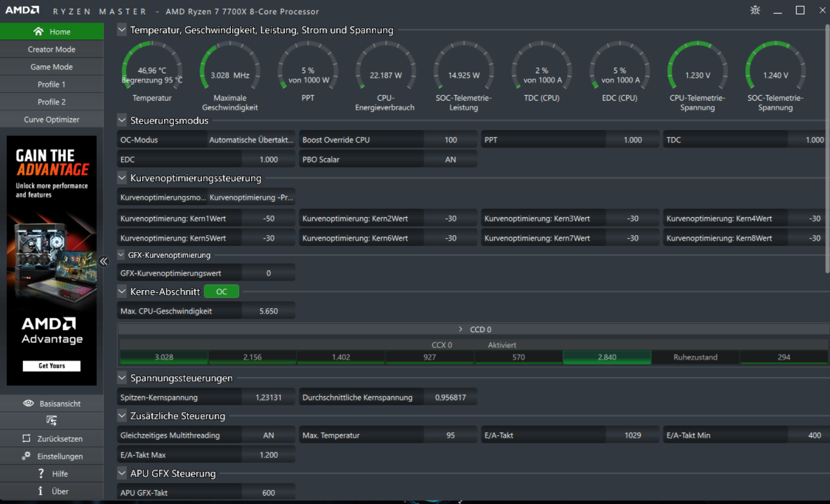Image resolution: width=830 pixels, height=504 pixels.
Task: Click the Get Yours ad button
Action: 52,365
